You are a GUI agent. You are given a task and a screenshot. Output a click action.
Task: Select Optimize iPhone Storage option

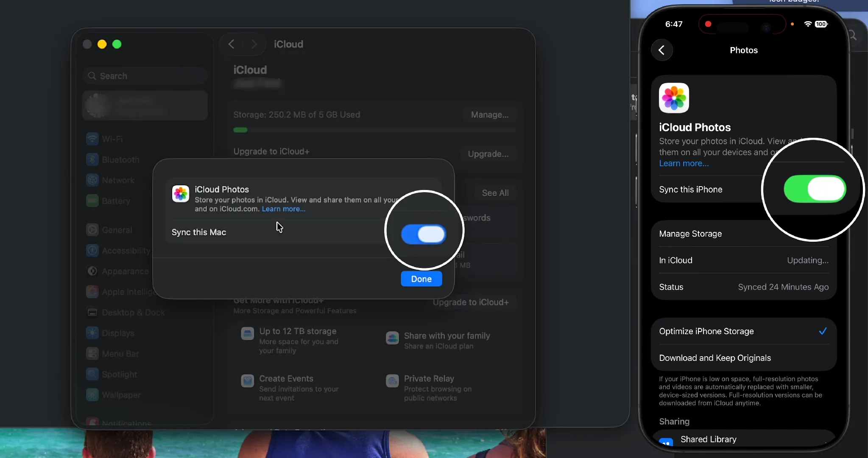click(743, 331)
